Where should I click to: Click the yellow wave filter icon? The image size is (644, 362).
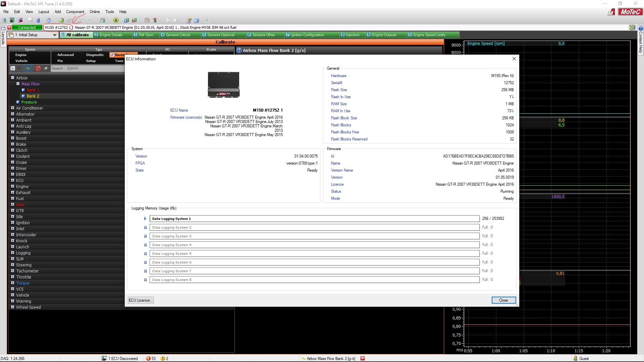28,68
